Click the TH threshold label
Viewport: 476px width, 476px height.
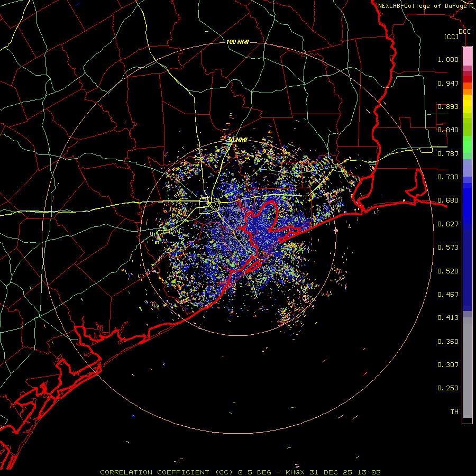point(454,412)
